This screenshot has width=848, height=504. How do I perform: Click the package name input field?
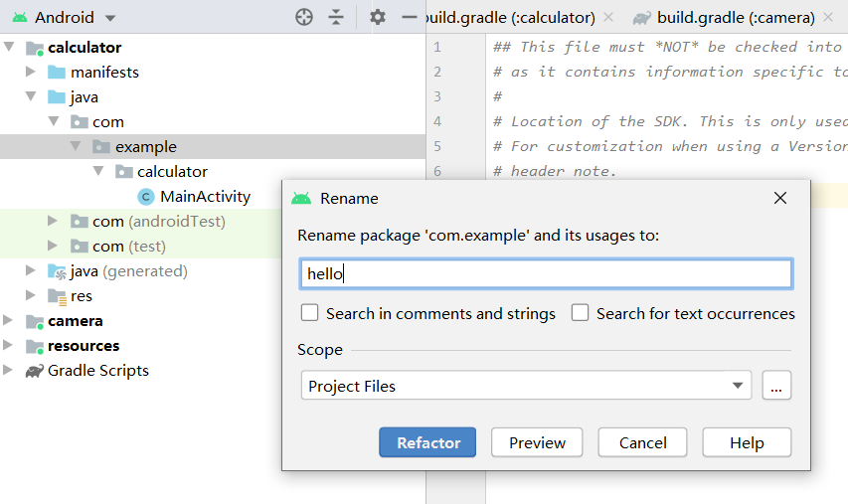(546, 274)
